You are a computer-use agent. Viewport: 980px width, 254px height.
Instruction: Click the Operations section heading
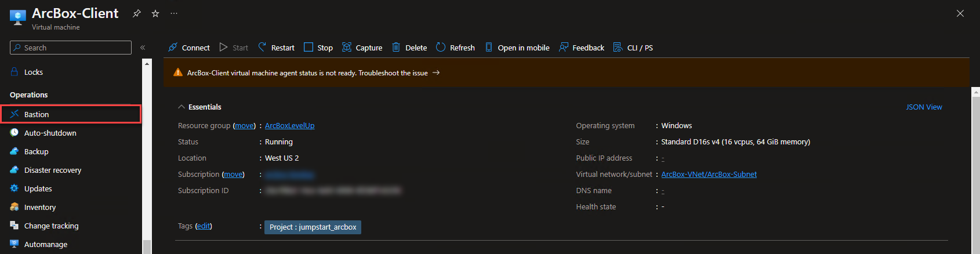point(29,95)
